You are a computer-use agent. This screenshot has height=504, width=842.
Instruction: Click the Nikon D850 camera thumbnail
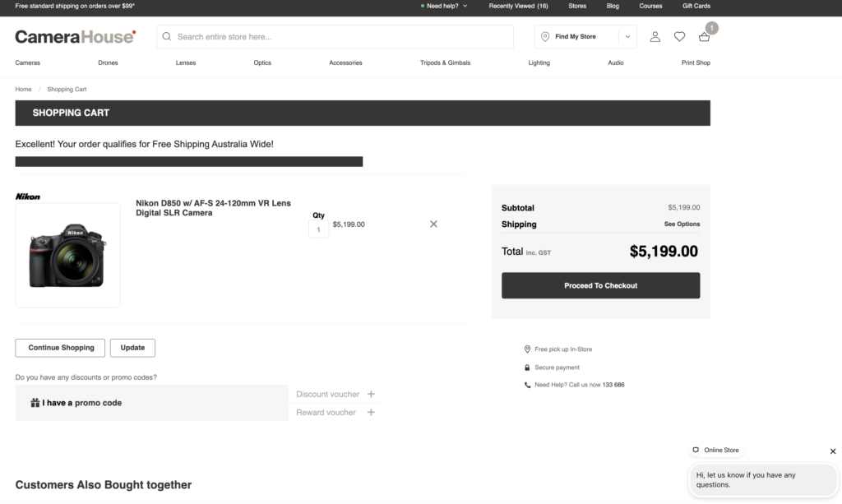pyautogui.click(x=67, y=255)
